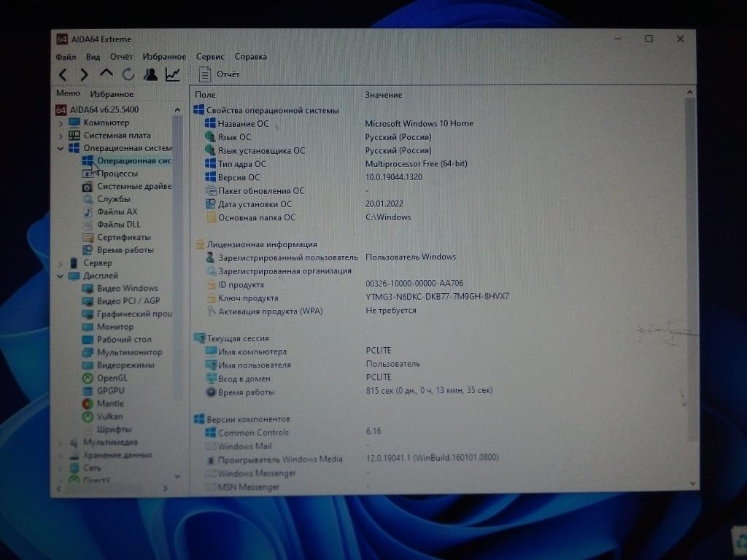
Task: Expand the Компьютер tree node
Action: [61, 123]
